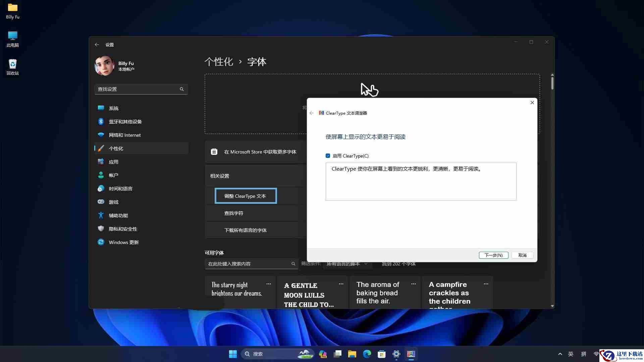
Task: Focus the font search field 在此处键入搜索内容
Action: (x=251, y=264)
